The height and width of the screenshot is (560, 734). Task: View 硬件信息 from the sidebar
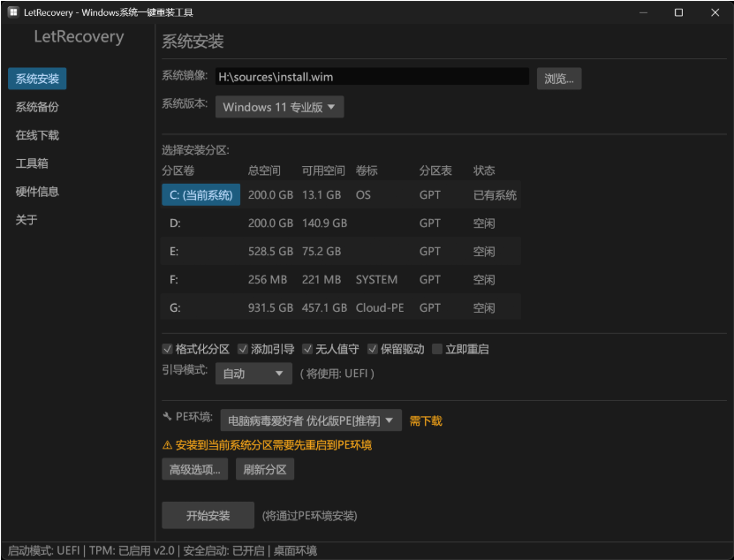tap(36, 191)
